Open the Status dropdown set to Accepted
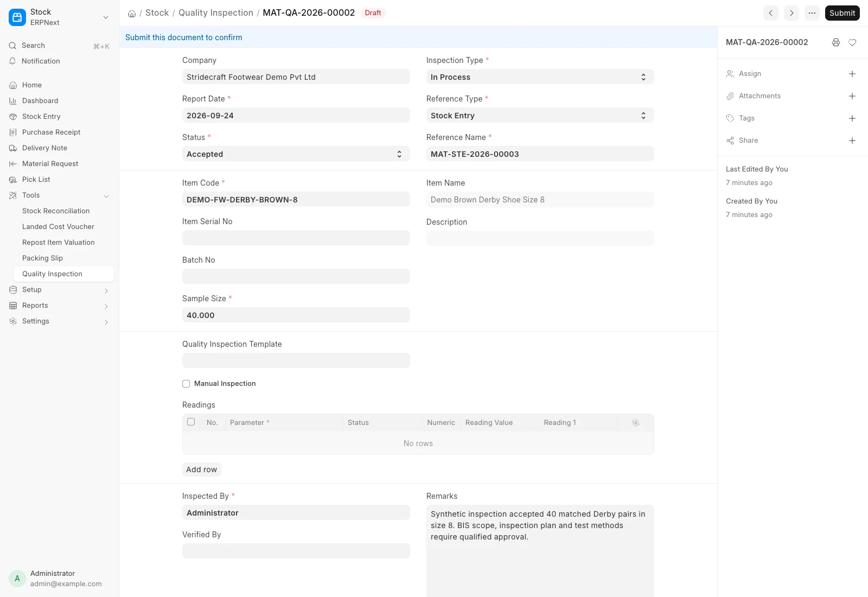The width and height of the screenshot is (868, 597). [296, 154]
